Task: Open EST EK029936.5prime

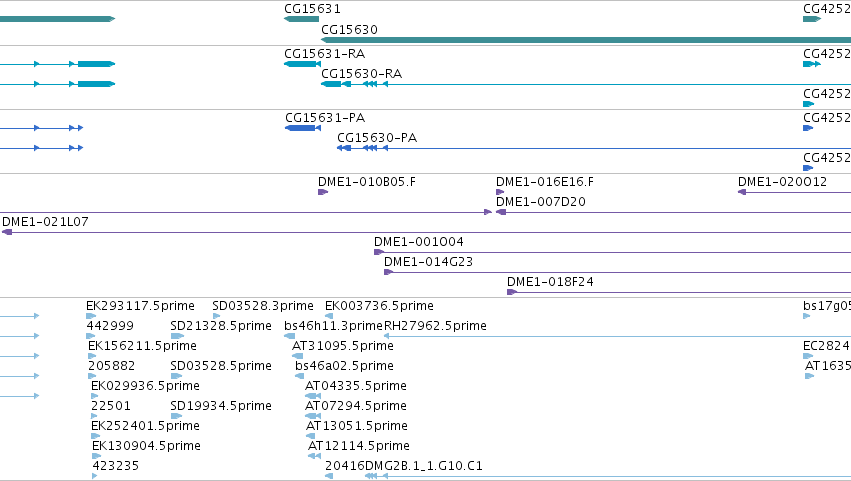Action: 145,387
